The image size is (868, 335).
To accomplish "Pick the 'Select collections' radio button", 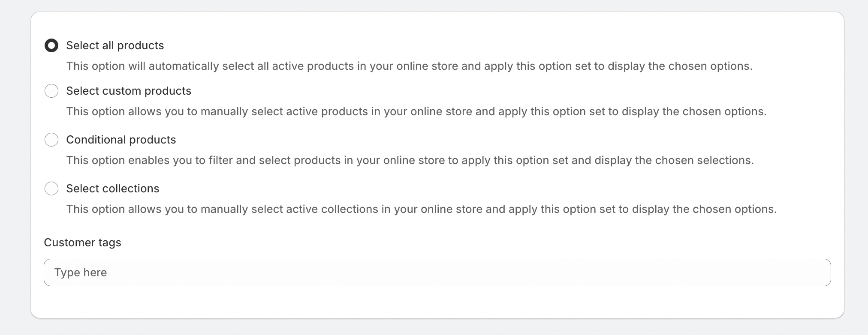I will (x=51, y=188).
